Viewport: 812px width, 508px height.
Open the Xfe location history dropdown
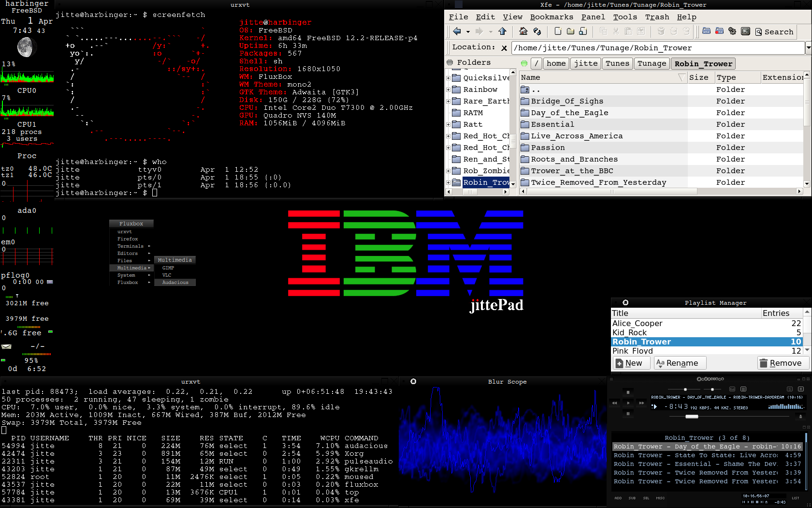pos(808,48)
